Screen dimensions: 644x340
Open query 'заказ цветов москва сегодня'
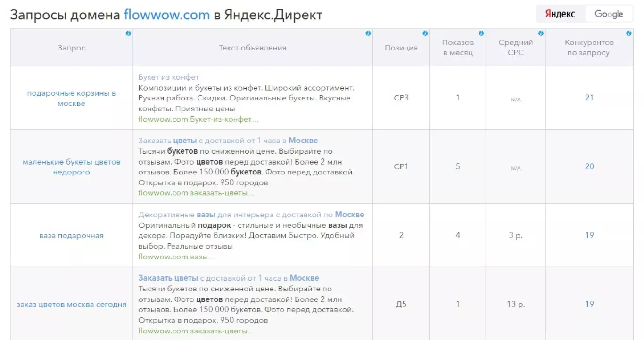[72, 304]
